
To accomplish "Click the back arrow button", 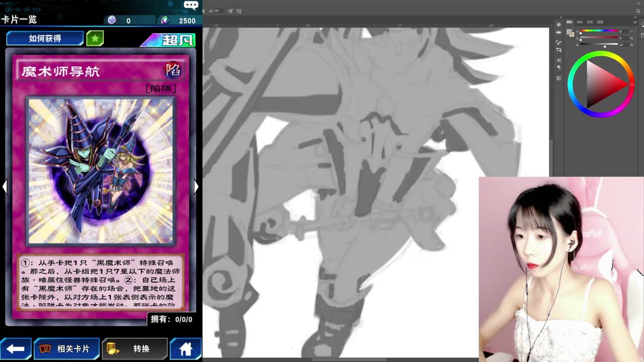I will tap(16, 348).
